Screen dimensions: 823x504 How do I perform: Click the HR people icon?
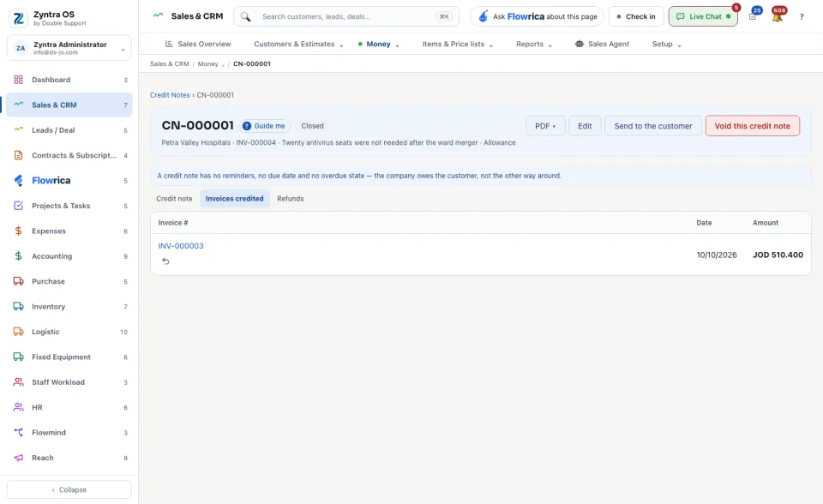click(18, 407)
